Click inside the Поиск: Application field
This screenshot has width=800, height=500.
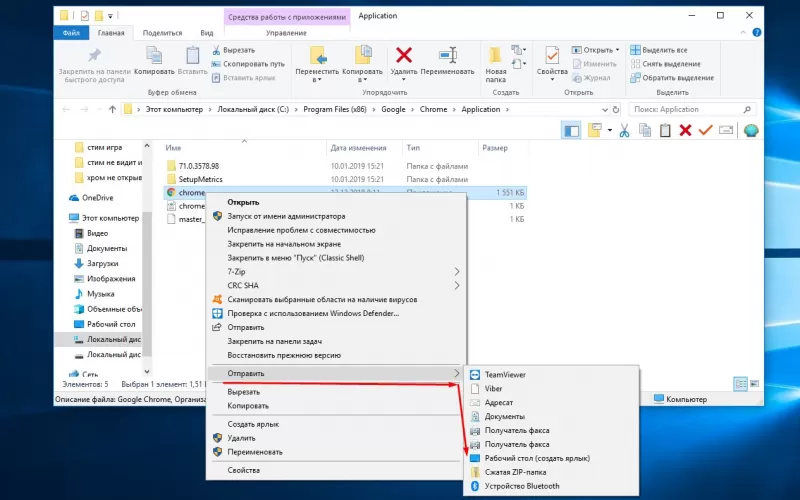[x=692, y=109]
